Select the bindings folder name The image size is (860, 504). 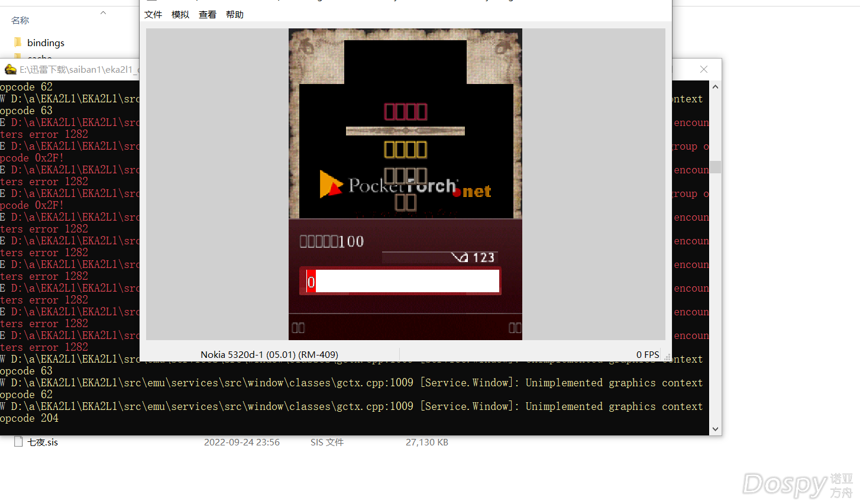[46, 43]
